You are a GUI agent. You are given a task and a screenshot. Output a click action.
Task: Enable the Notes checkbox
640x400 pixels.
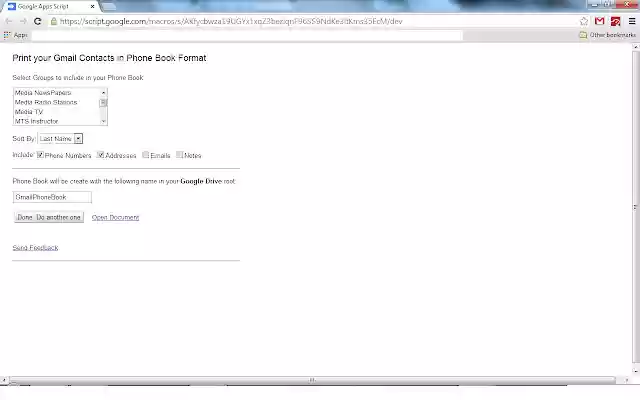click(x=179, y=155)
